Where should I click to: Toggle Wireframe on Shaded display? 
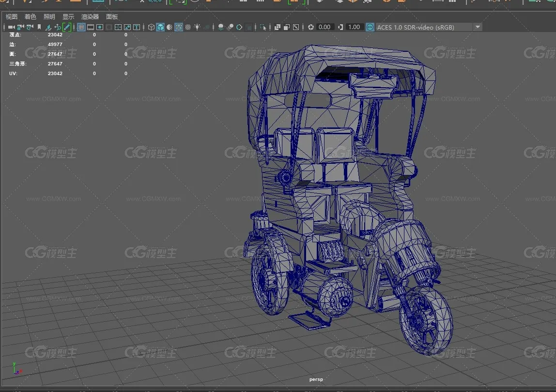179,27
